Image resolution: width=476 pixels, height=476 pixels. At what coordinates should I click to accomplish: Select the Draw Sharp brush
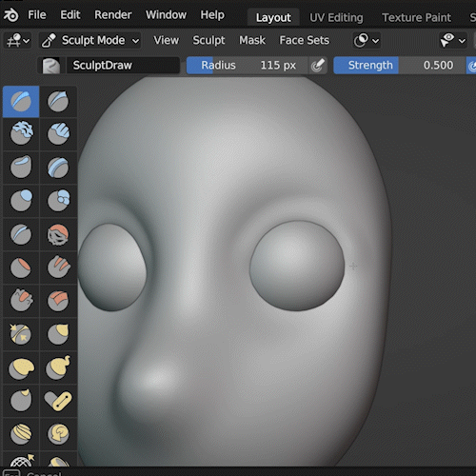click(x=58, y=102)
